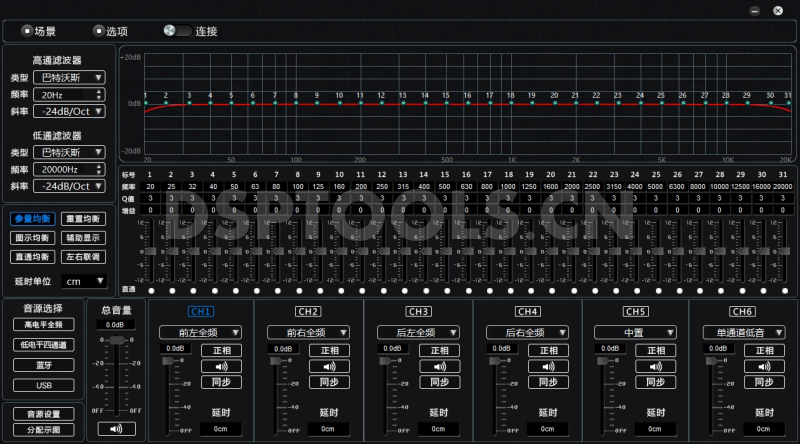Select the CH3 channel tab
The width and height of the screenshot is (800, 444).
418,311
